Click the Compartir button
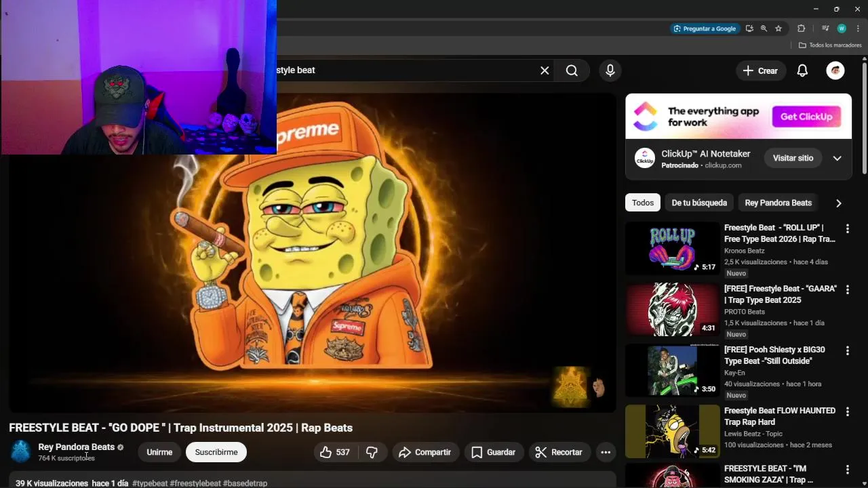 point(425,452)
